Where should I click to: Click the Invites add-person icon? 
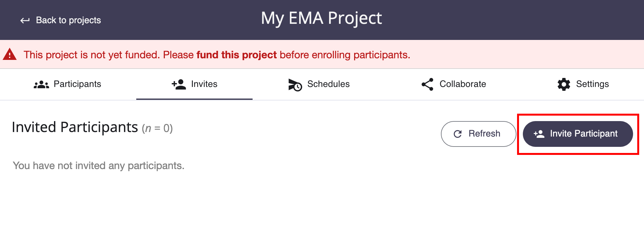coord(179,84)
